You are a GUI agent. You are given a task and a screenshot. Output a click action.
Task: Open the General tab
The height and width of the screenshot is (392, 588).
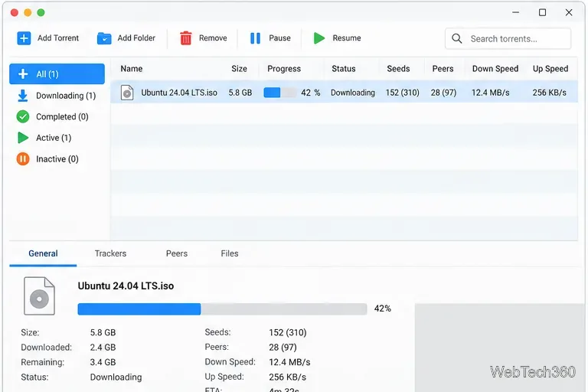point(43,253)
